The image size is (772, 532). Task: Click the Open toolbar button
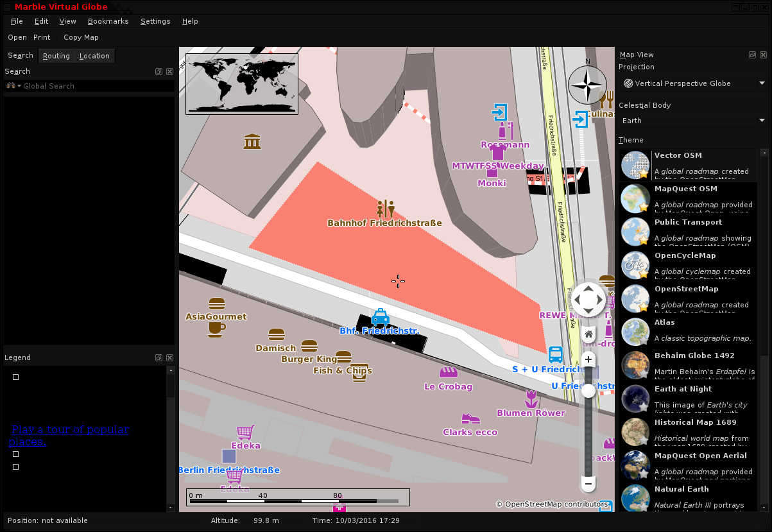[17, 37]
